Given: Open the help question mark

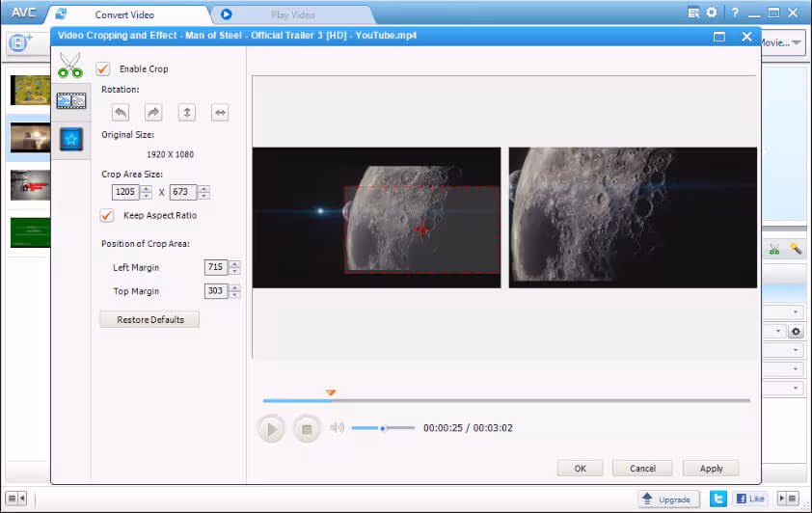Looking at the screenshot, I should coord(735,13).
